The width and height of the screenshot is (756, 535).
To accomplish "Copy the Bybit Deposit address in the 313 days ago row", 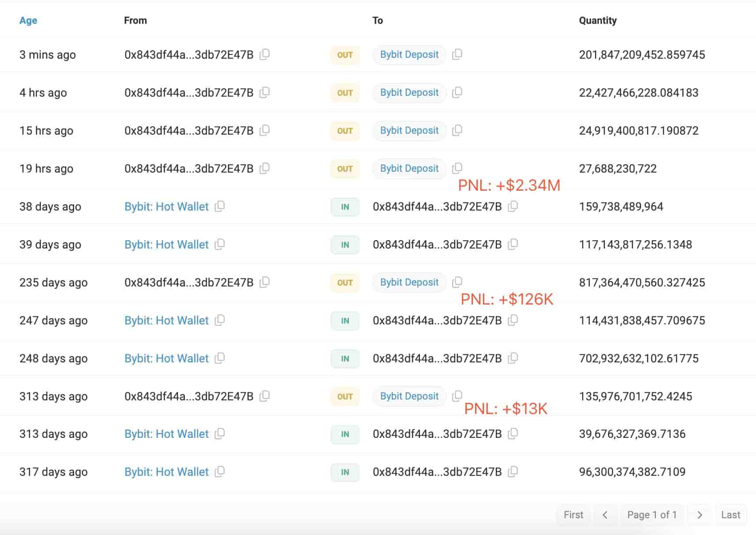I will click(457, 396).
